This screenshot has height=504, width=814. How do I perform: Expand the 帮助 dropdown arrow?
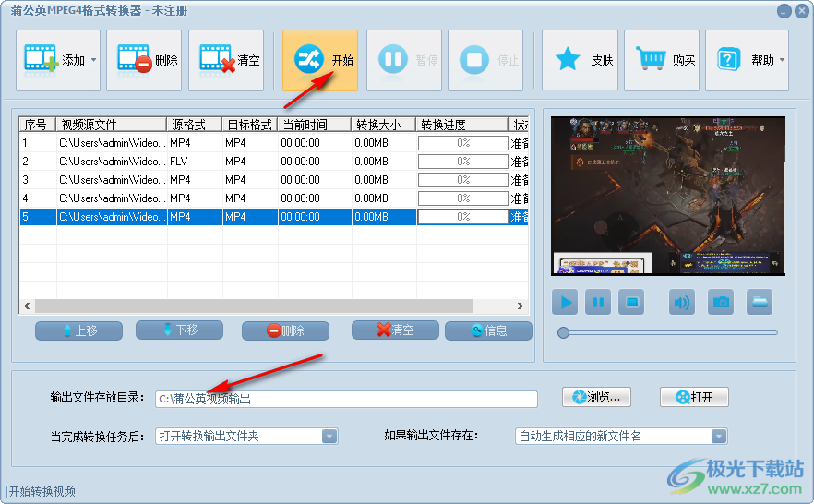pyautogui.click(x=782, y=60)
